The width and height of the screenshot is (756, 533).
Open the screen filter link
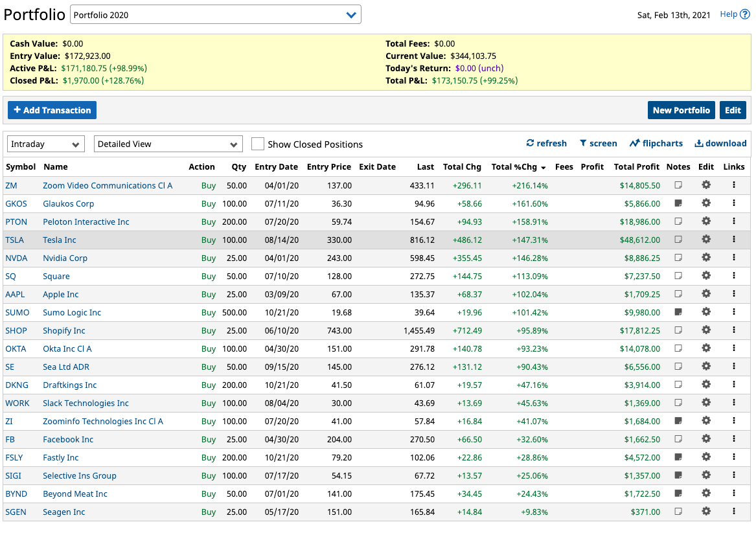pyautogui.click(x=599, y=143)
